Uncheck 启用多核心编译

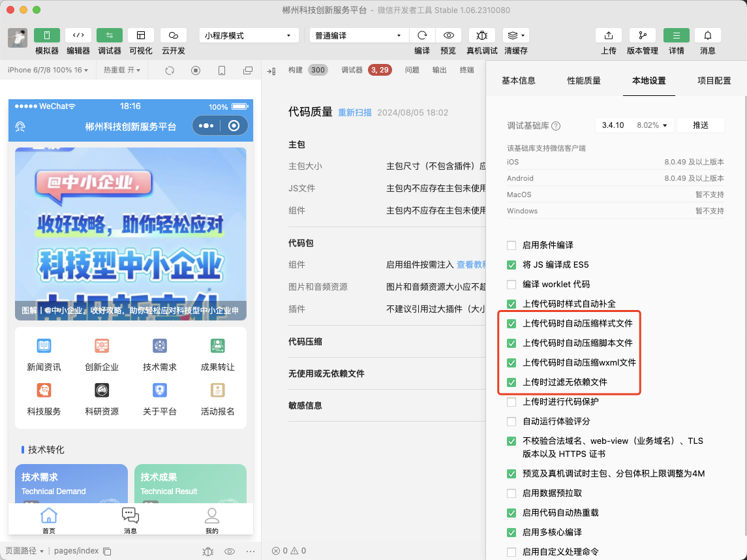[511, 533]
